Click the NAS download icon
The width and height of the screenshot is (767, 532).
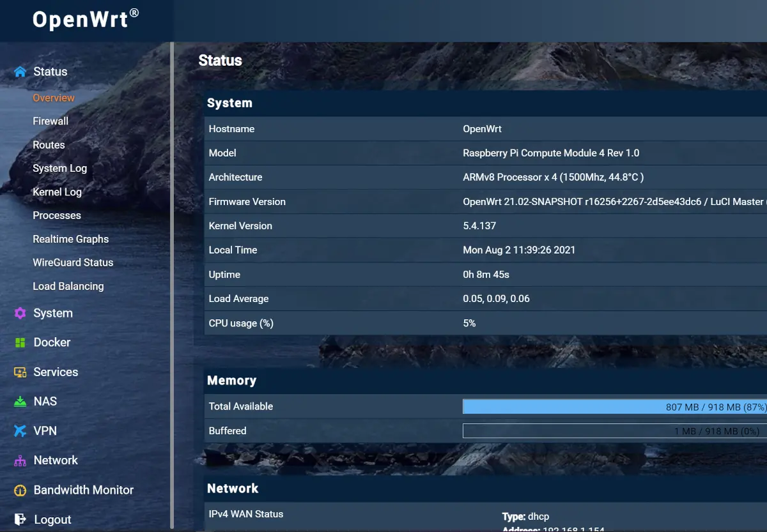pos(20,402)
